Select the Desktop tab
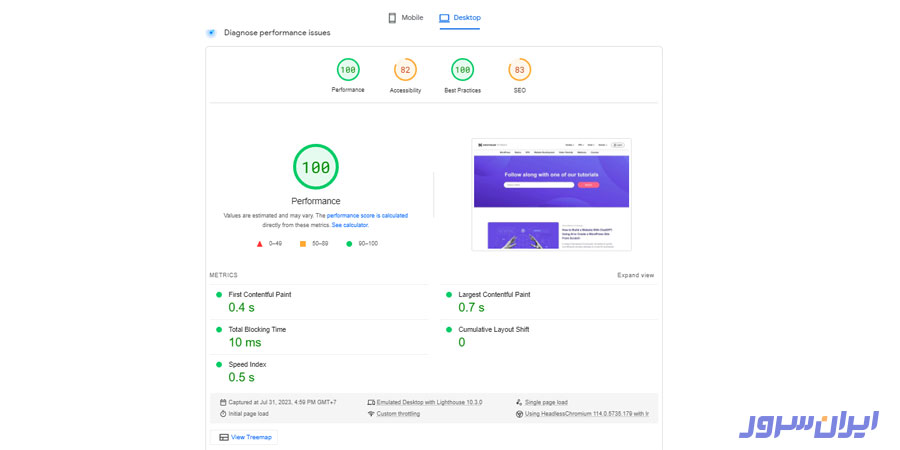900x450 pixels. [460, 18]
